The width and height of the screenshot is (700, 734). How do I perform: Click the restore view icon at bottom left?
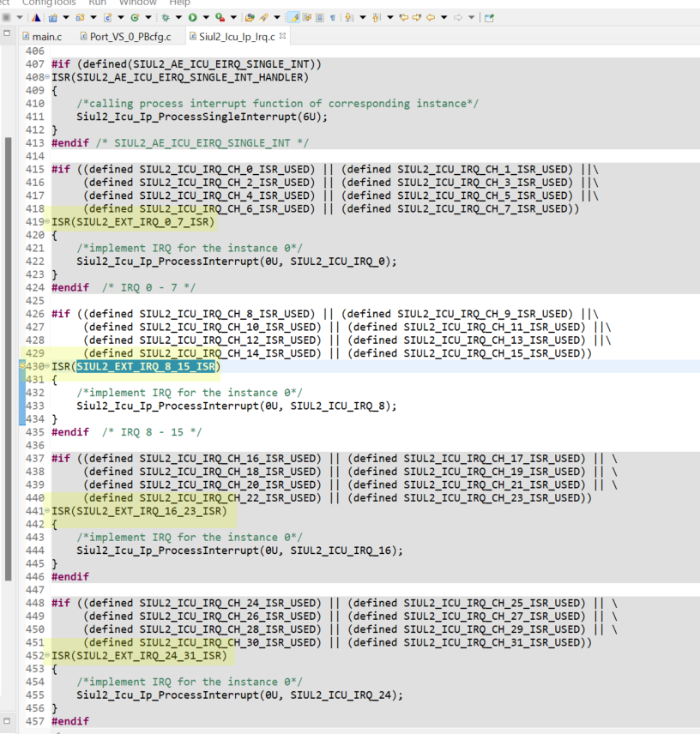7,721
